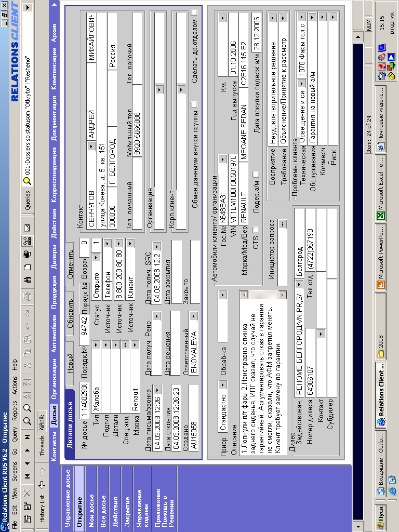The height and width of the screenshot is (532, 399).
Task: Open Мои досье in sidebar
Action: [x=91, y=510]
